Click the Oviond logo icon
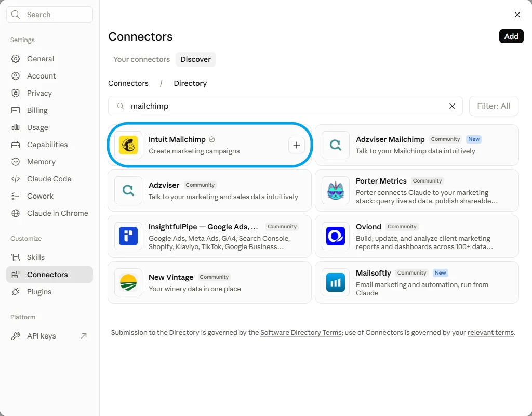Viewport: 532px width, 416px height. click(336, 236)
